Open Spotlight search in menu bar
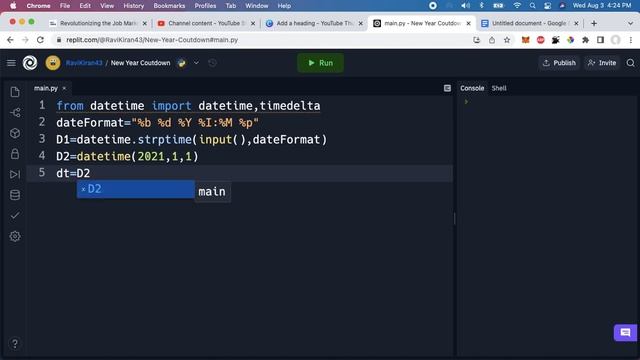 [533, 6]
